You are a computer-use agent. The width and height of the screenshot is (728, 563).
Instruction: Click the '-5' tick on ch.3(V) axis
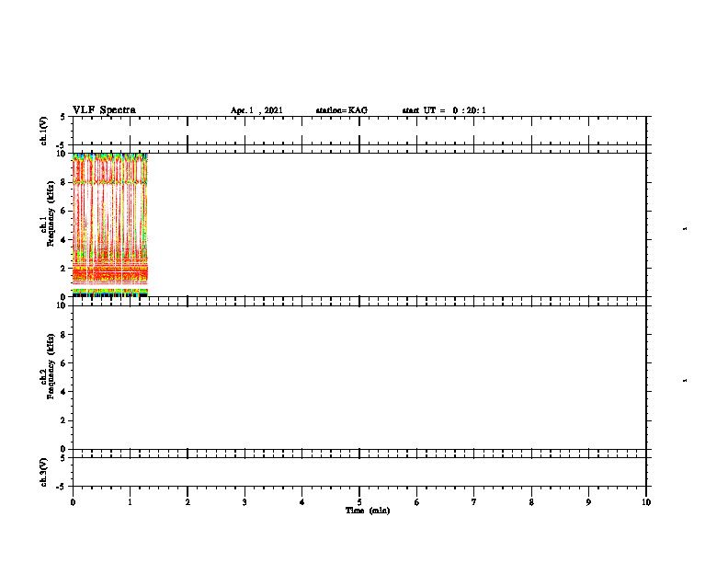(x=62, y=487)
